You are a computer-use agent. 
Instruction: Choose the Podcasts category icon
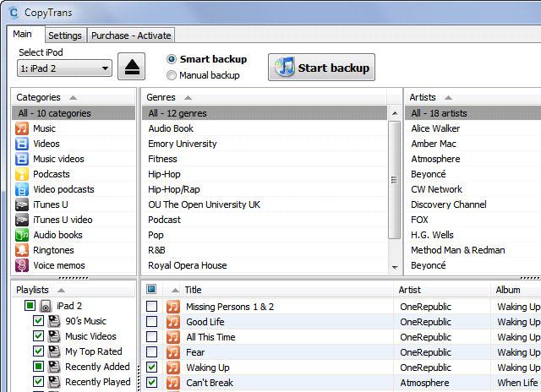click(x=23, y=174)
